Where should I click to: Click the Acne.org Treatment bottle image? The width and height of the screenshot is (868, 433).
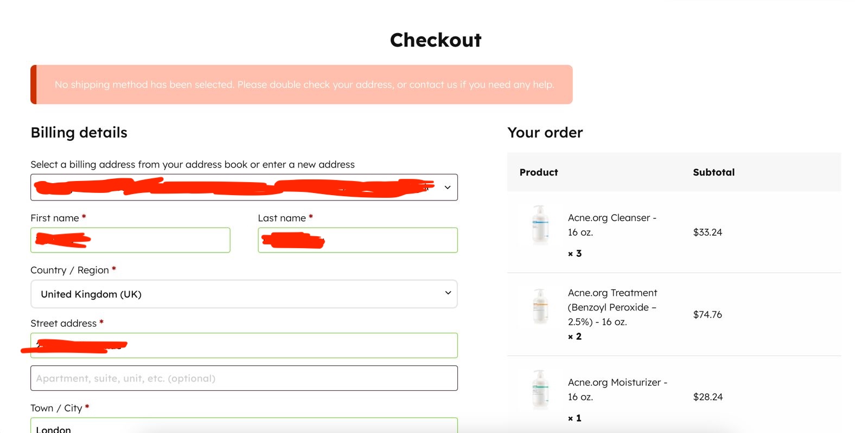pyautogui.click(x=540, y=306)
